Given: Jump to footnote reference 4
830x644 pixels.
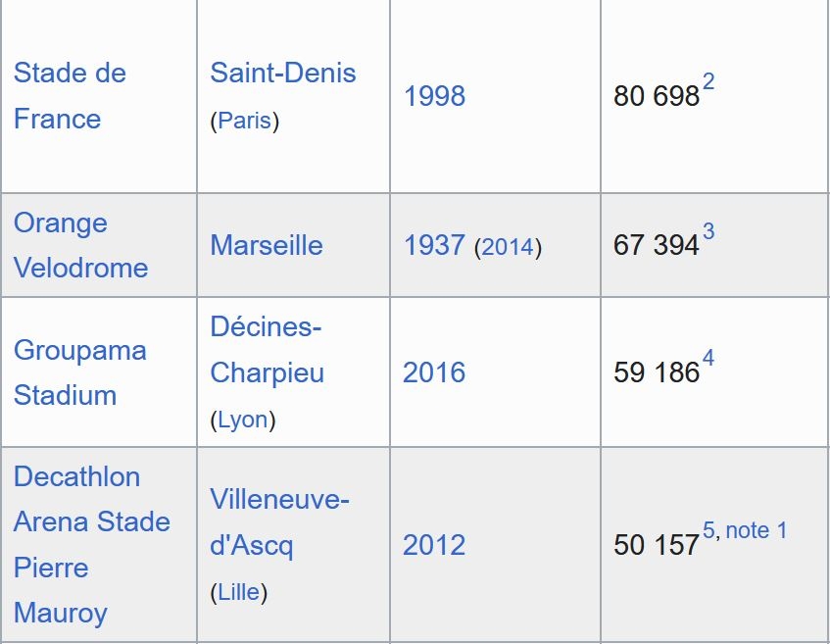Looking at the screenshot, I should click(x=708, y=359).
